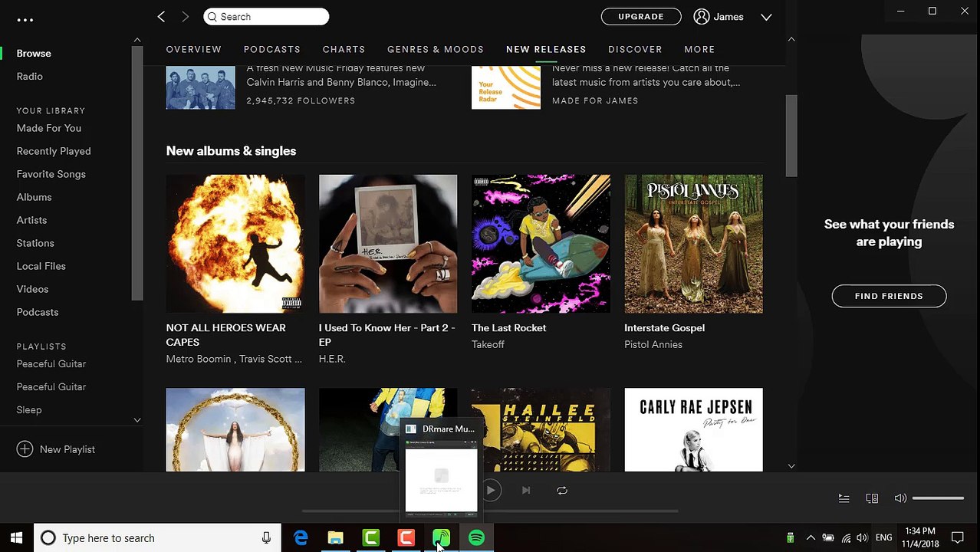Open the play queue icon

pos(844,498)
